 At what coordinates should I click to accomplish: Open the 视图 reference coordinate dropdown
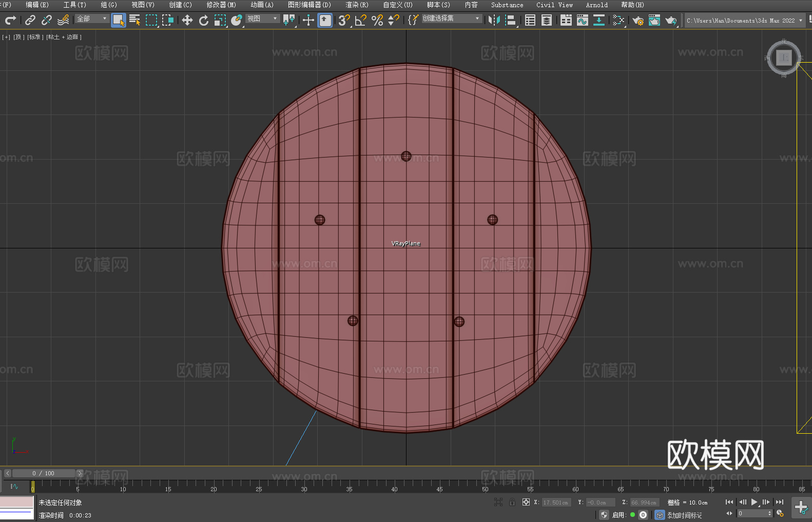[262, 18]
